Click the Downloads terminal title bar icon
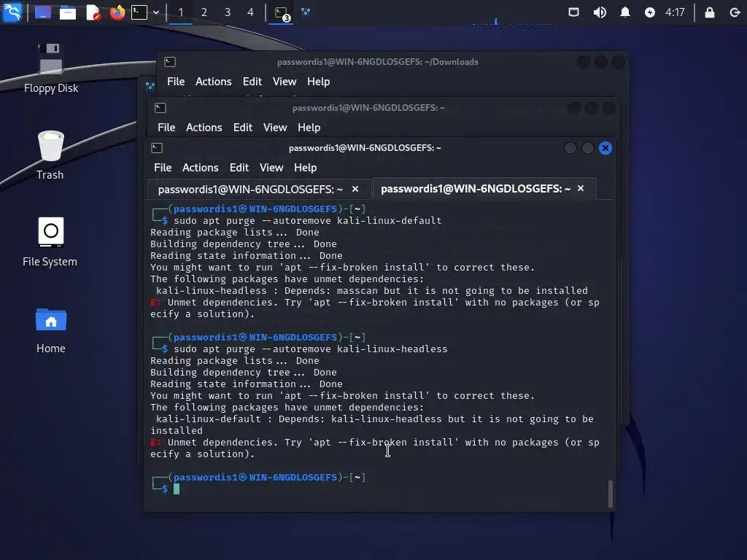 (170, 62)
